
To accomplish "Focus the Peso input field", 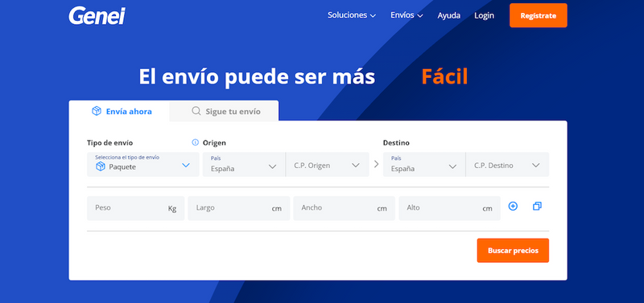I will 136,208.
